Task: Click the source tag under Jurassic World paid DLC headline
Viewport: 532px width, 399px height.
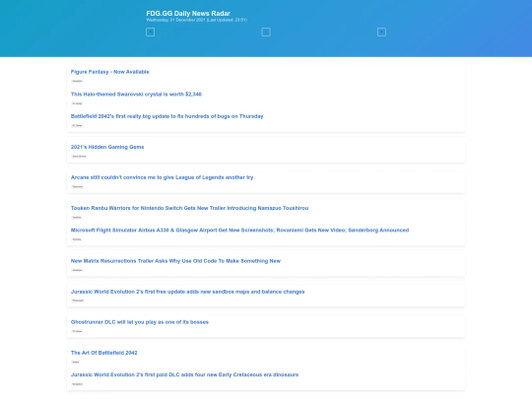Action: (x=78, y=384)
